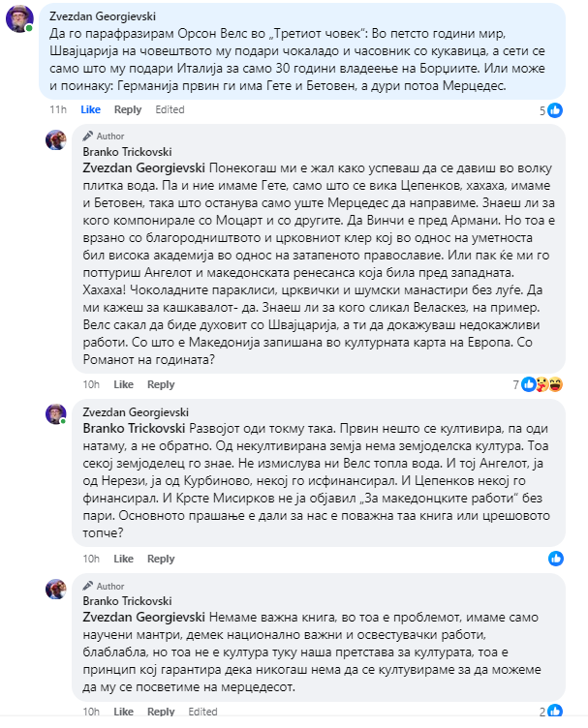588x728 pixels.
Task: Open the tagged Zvezdan Georgievski mention in first reply
Action: (143, 168)
